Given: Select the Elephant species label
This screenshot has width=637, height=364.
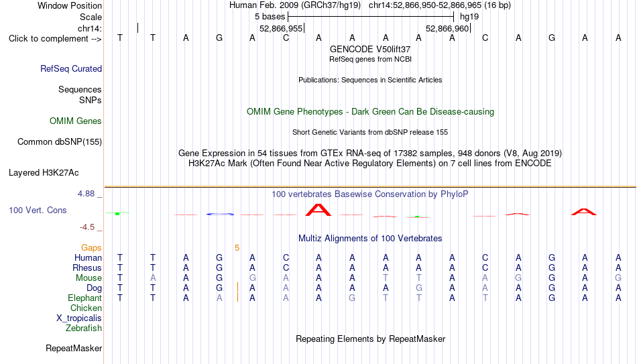Looking at the screenshot, I should coord(85,298).
